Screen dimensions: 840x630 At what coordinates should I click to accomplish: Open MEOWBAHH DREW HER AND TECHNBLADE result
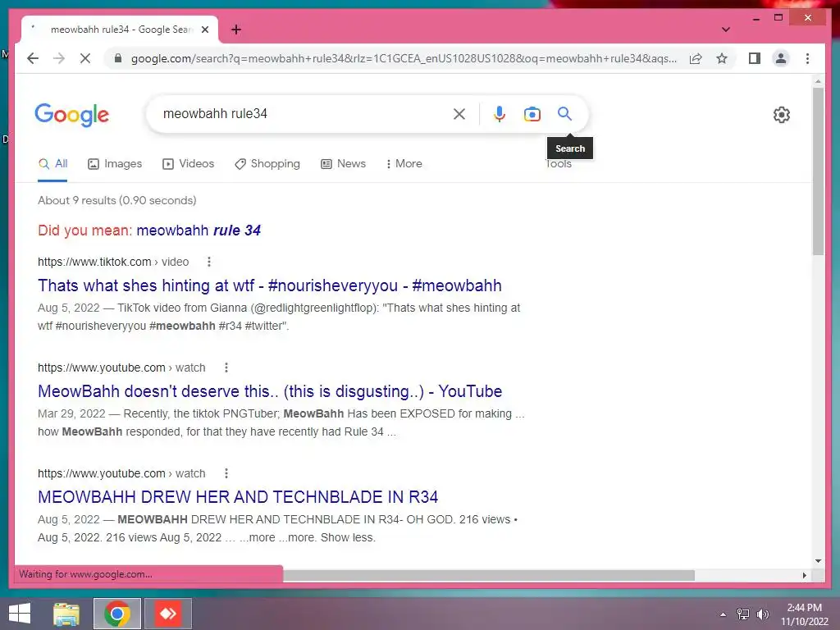pyautogui.click(x=238, y=497)
